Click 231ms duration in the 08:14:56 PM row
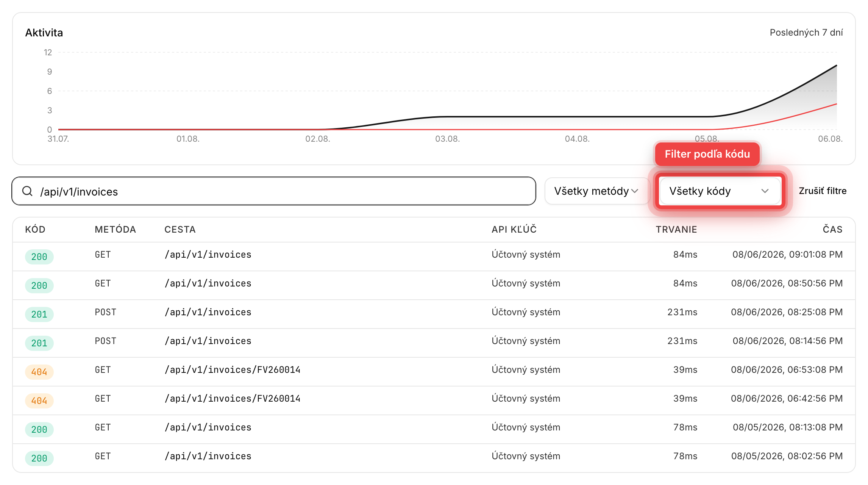 682,341
